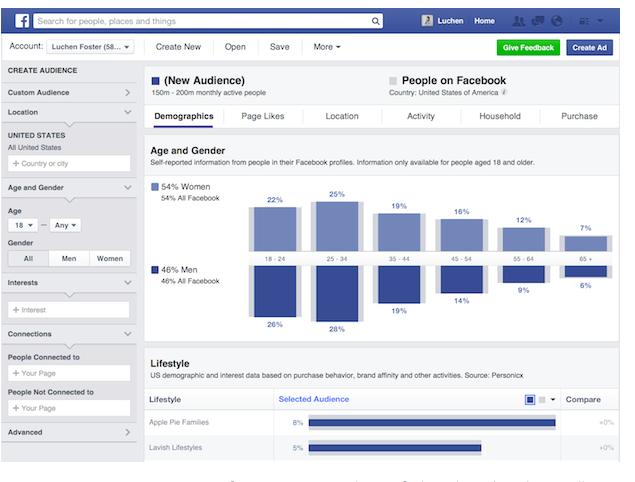The height and width of the screenshot is (482, 635).
Task: Click the info icon next to Country
Action: click(x=504, y=92)
